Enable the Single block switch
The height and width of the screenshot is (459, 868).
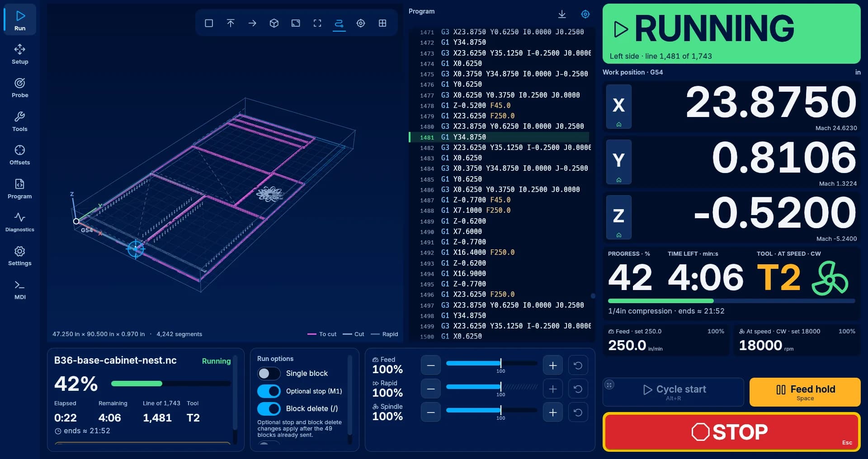pyautogui.click(x=269, y=374)
